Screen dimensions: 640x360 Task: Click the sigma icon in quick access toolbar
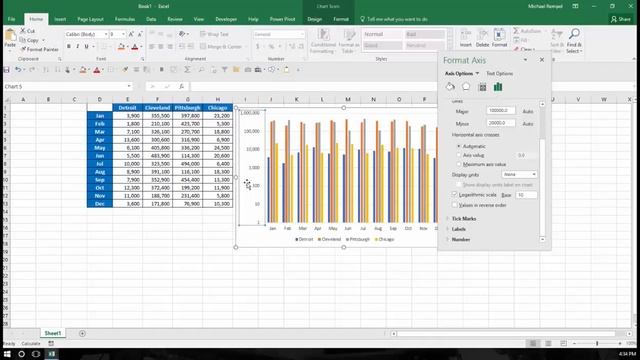(x=187, y=70)
